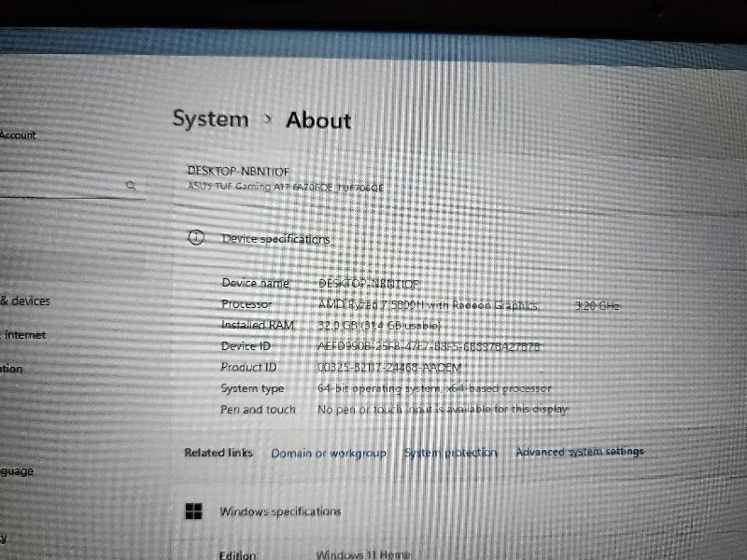This screenshot has height=560, width=747.
Task: Click the 'Edition' label
Action: (x=237, y=554)
